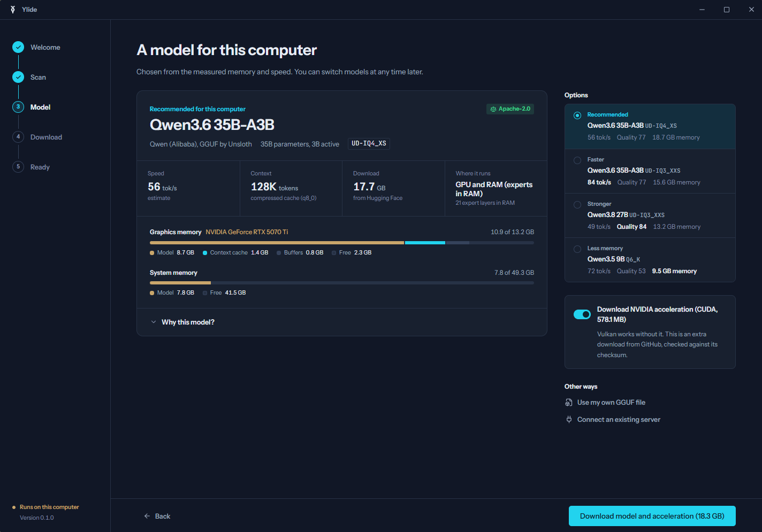Click the Welcome step checkmark icon
762x532 pixels.
(x=18, y=47)
